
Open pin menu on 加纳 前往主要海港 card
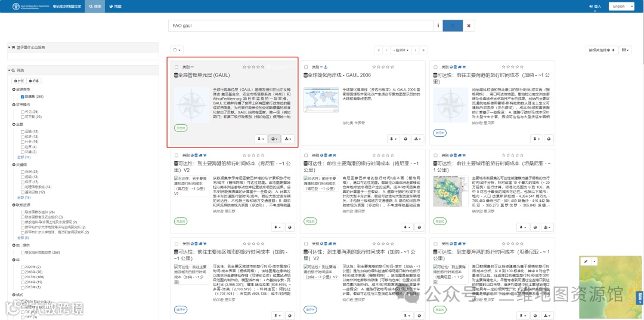click(536, 139)
